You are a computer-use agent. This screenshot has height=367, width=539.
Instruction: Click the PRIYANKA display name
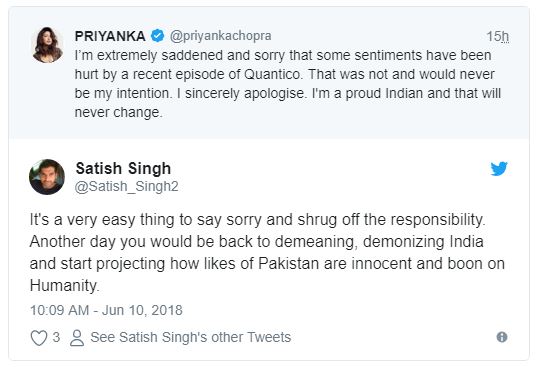click(x=110, y=36)
